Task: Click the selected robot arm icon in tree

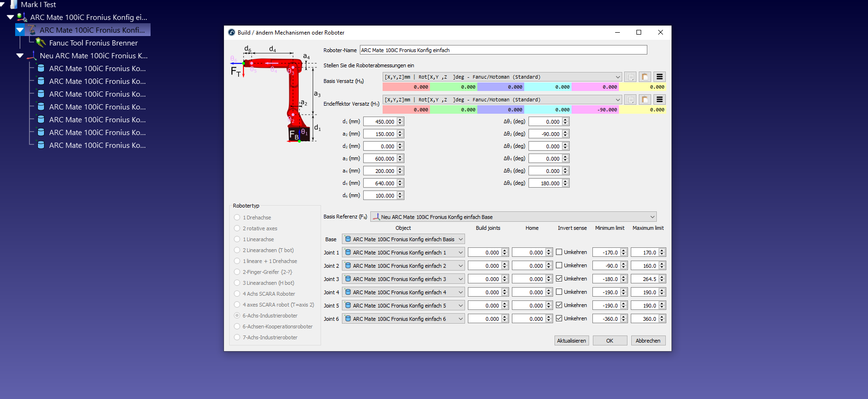Action: click(32, 30)
